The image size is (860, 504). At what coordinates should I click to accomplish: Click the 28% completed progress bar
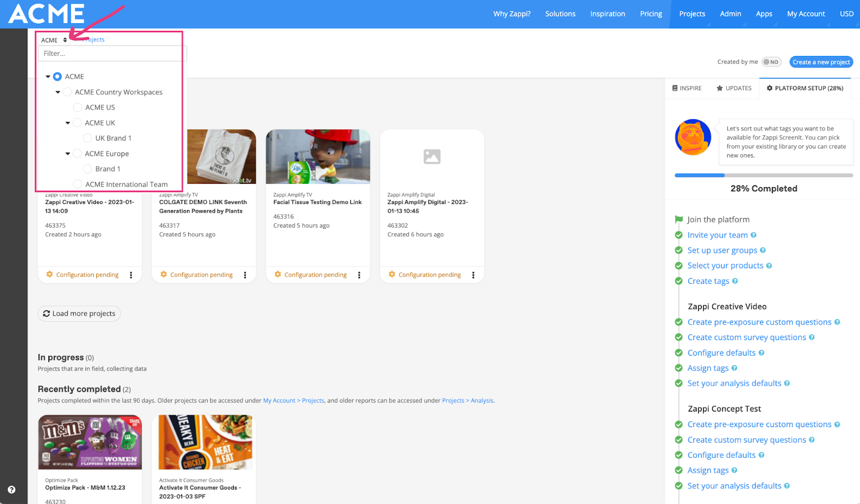click(x=764, y=175)
